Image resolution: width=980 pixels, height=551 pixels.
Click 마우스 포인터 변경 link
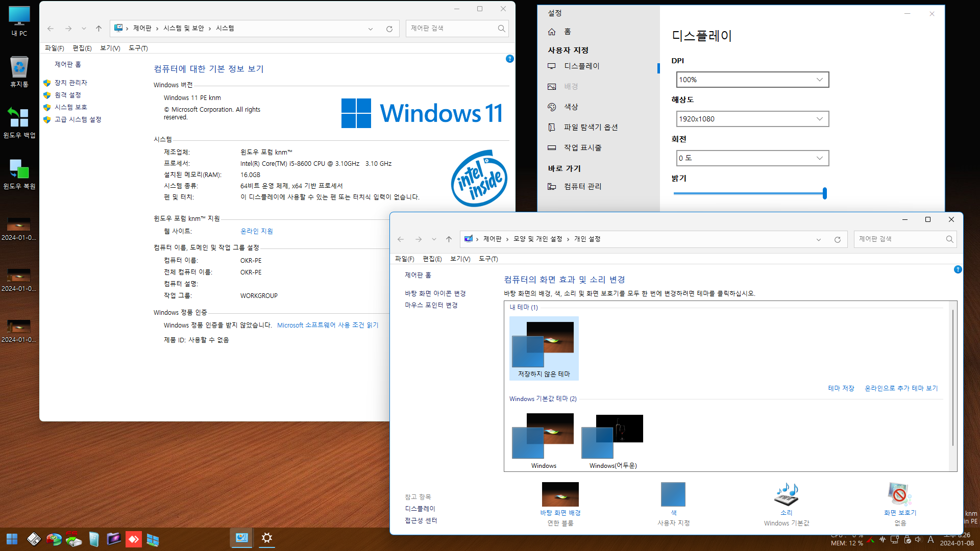coord(431,305)
